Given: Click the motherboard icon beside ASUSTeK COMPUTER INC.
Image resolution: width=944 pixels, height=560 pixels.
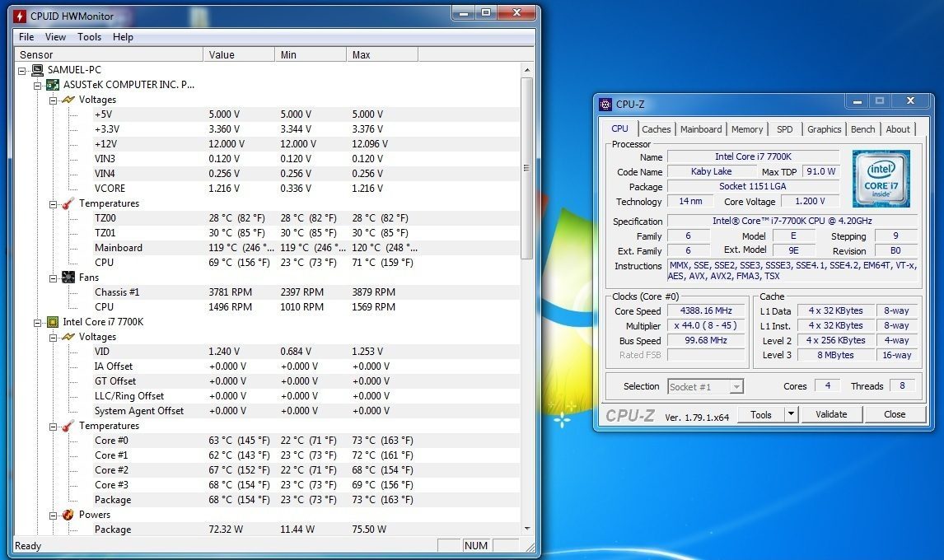Looking at the screenshot, I should click(53, 85).
